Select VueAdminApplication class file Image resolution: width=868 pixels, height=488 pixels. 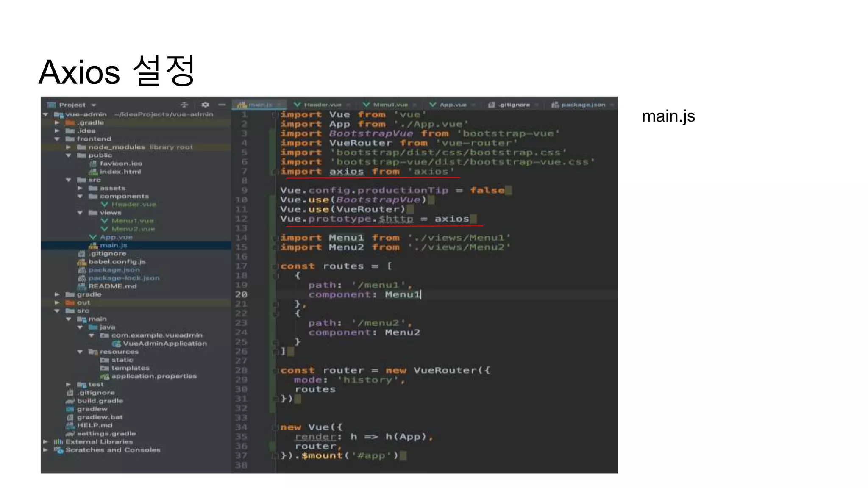(164, 344)
